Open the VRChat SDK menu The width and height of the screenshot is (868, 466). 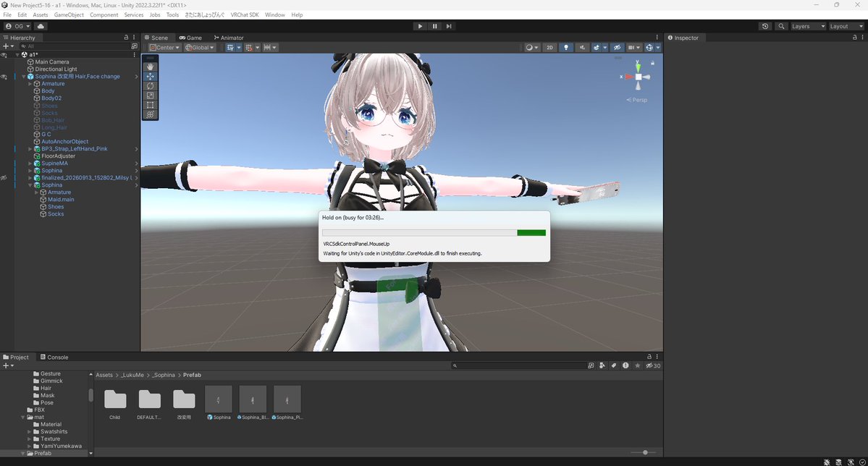click(245, 15)
